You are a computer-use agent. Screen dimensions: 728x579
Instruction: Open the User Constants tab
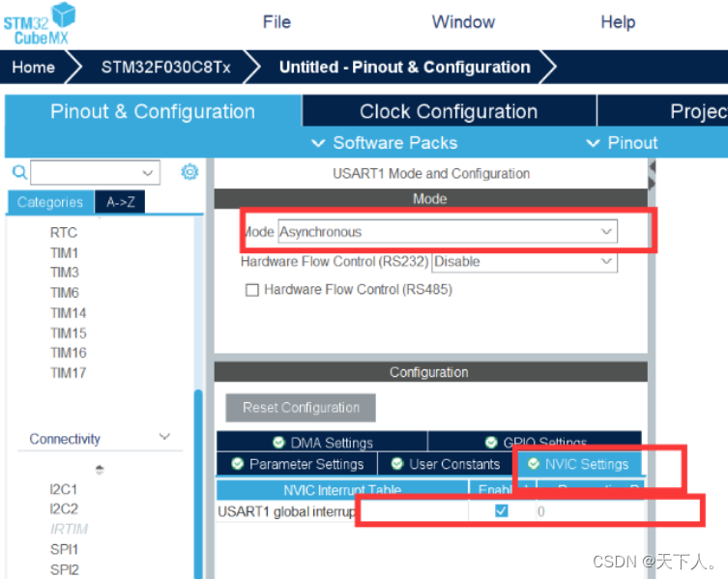(446, 463)
